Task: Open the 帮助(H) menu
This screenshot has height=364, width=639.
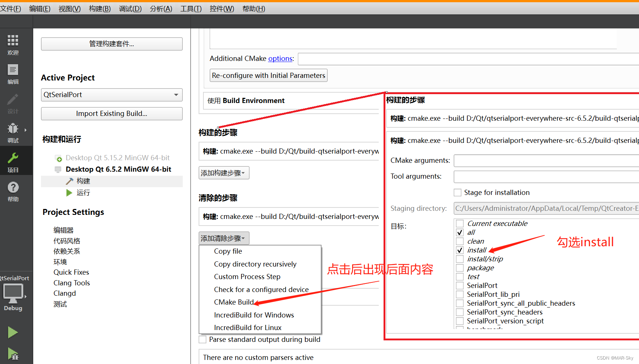Action: tap(254, 8)
